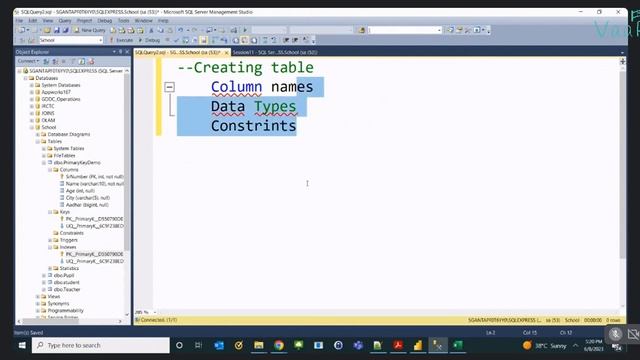This screenshot has height=360, width=640.
Task: Select the Statistics folder
Action: click(69, 268)
